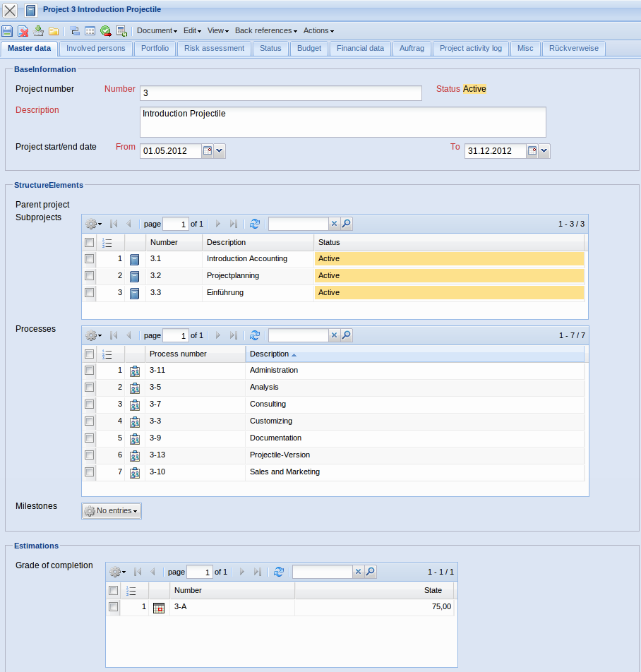Open the Back references menu
641x672 pixels.
(x=265, y=31)
